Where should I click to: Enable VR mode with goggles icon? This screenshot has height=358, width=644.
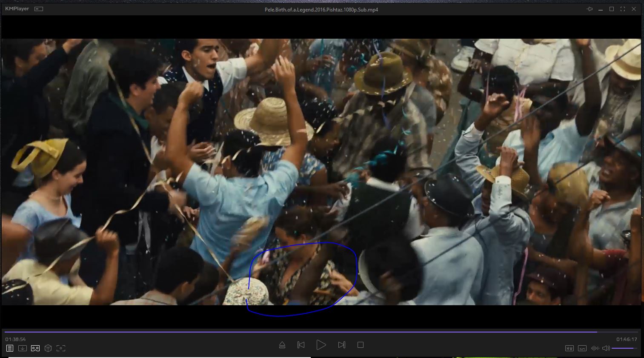pos(35,348)
